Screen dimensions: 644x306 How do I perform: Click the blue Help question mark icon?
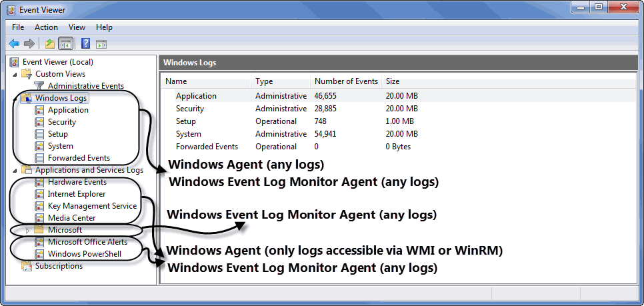85,44
